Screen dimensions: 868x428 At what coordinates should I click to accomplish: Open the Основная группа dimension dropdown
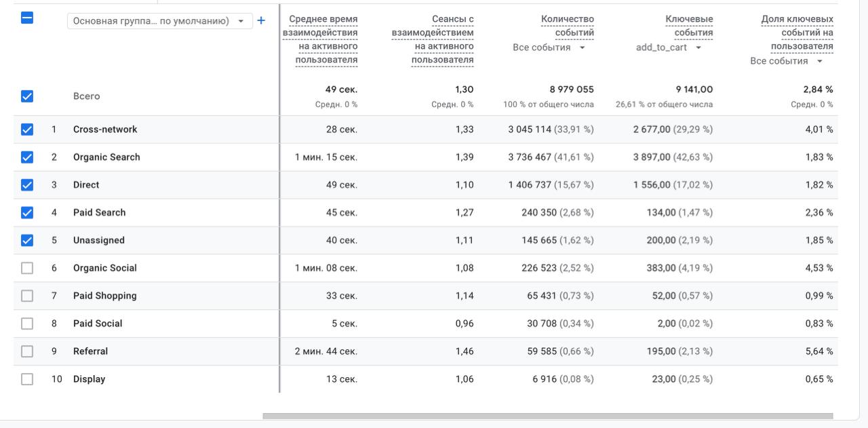click(x=159, y=21)
